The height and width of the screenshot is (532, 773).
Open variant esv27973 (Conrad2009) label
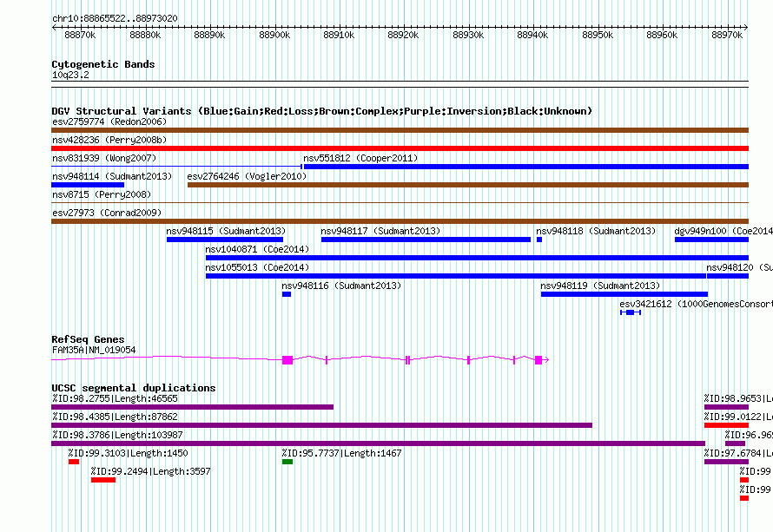click(107, 213)
